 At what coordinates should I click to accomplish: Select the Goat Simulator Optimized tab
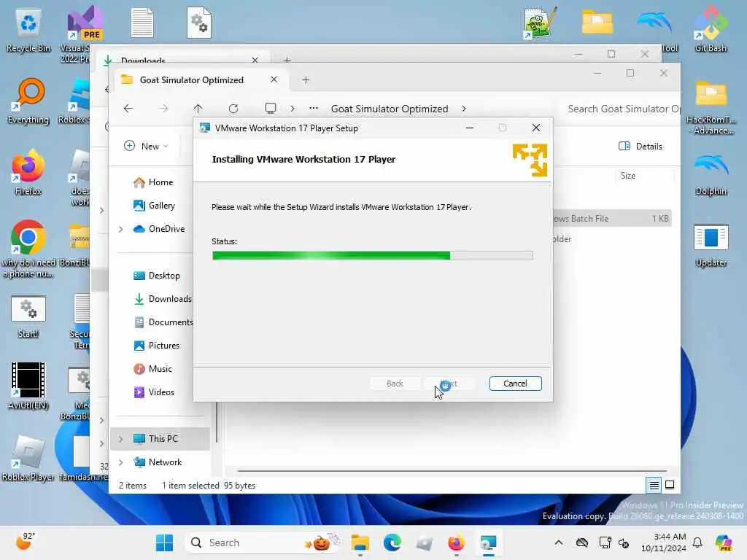192,80
